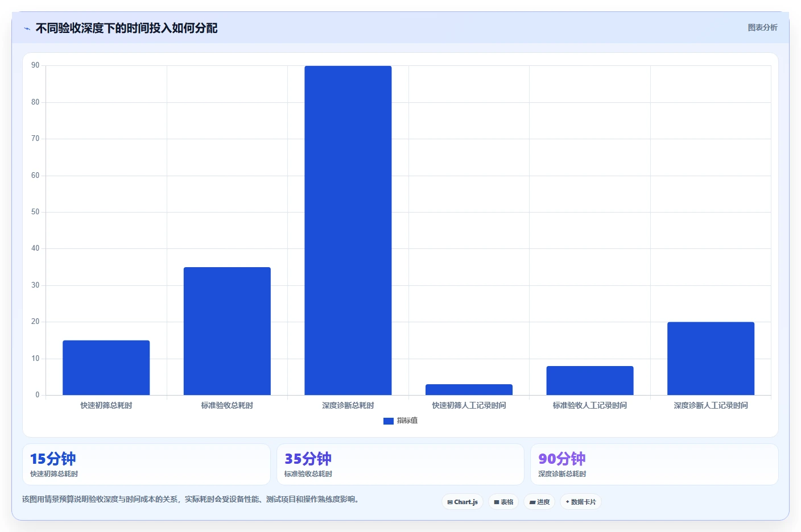Click the y-axis value 90
Screen dimensions: 801x532
coord(35,65)
